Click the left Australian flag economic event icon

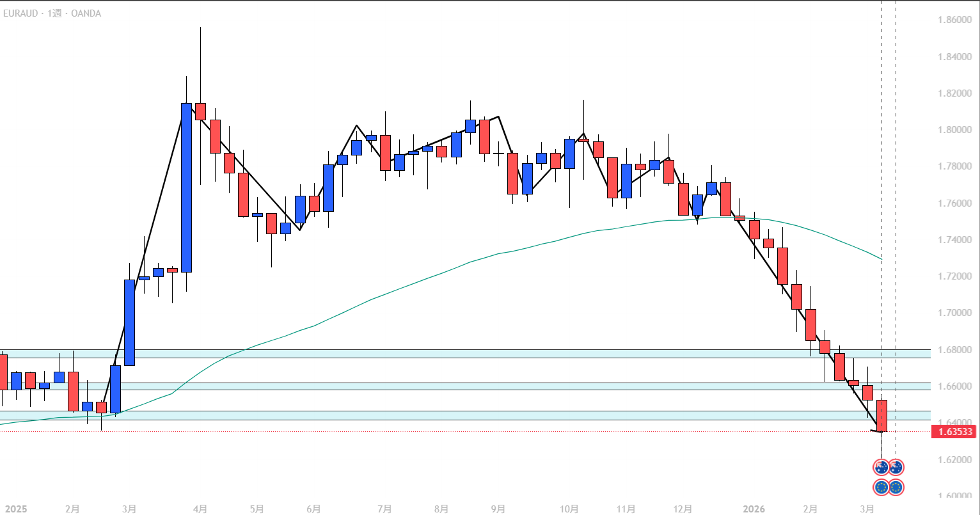coord(881,467)
